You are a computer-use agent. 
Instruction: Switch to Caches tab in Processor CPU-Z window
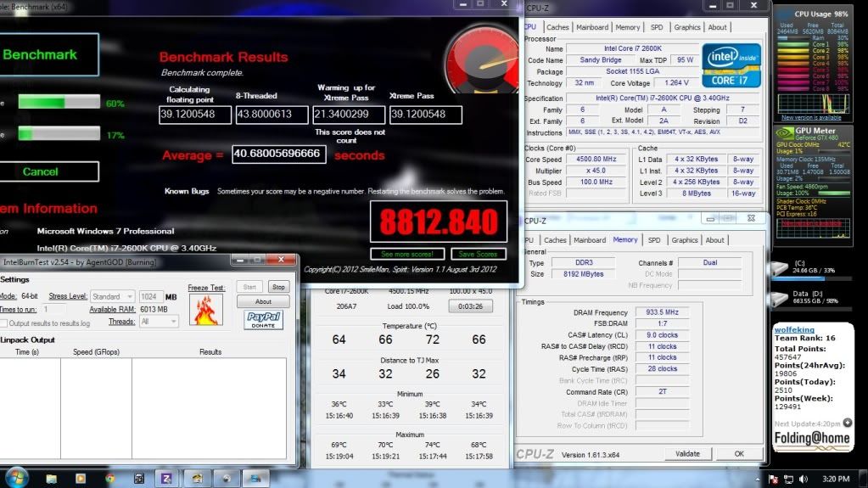pos(557,27)
